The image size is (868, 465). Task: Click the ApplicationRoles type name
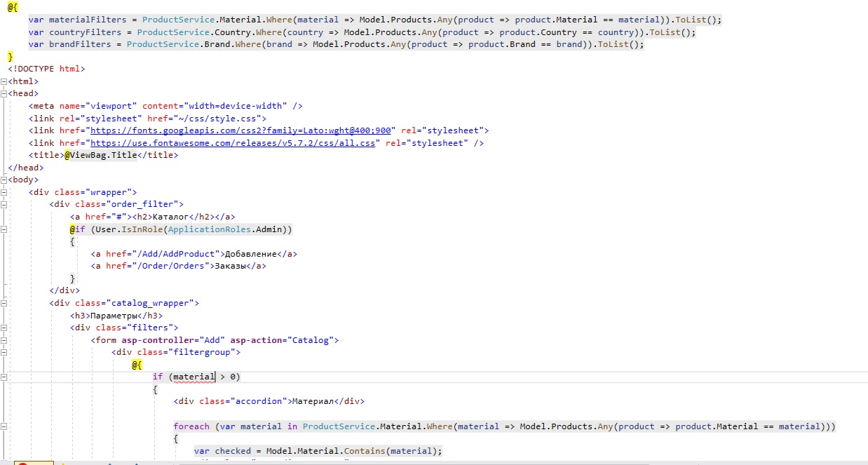coord(209,229)
